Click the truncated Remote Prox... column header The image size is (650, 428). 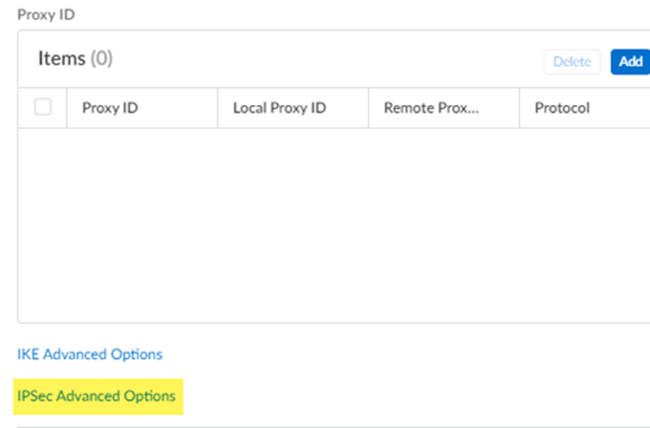(424, 108)
